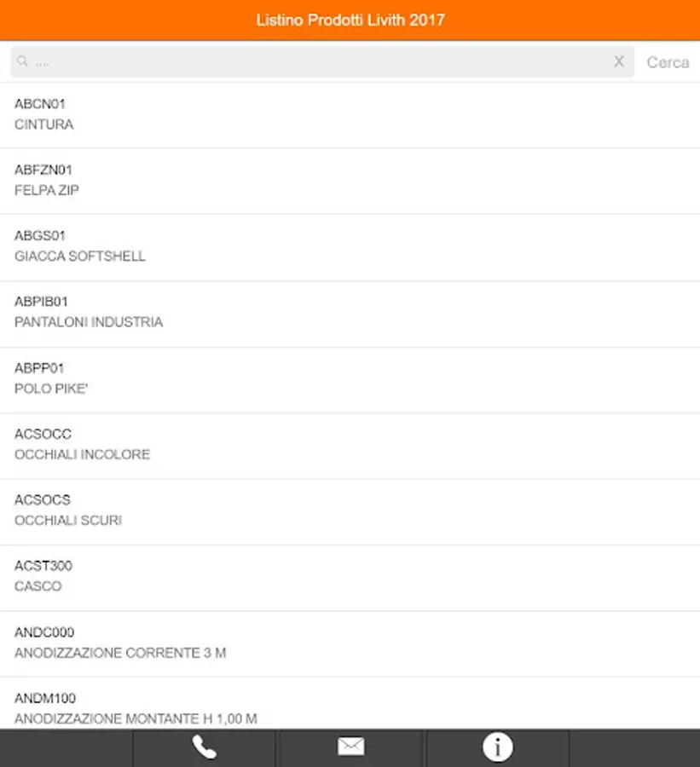Select the CINTURA description
Viewport: 700px width, 767px height.
pos(44,124)
